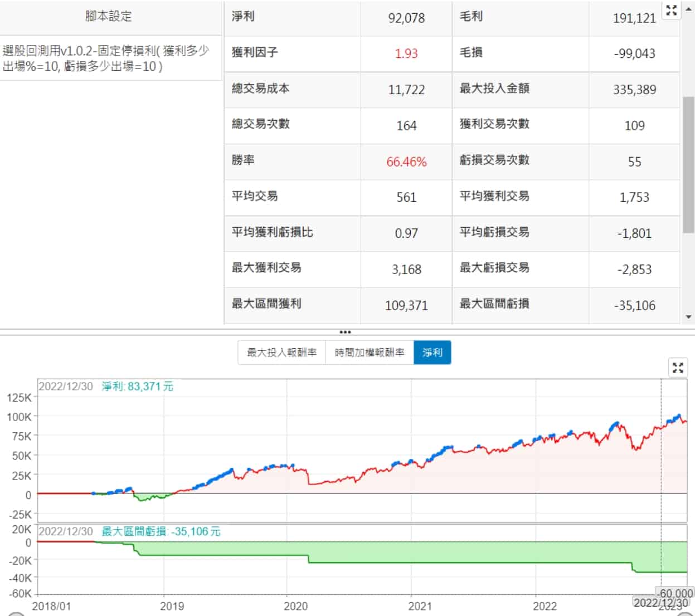
Task: Click the 選股回測用v1.0.2 script settings entry
Action: coord(106,58)
